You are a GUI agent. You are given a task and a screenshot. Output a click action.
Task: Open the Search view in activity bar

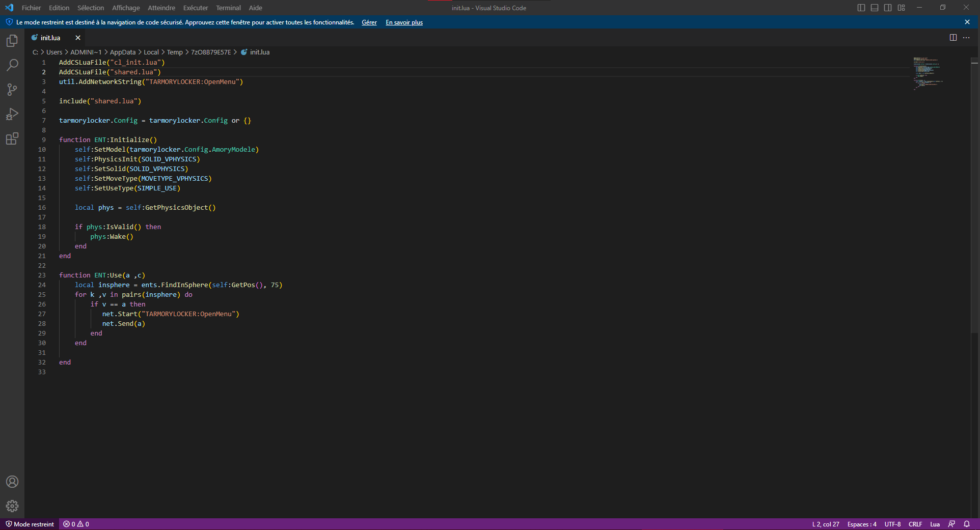coord(12,65)
